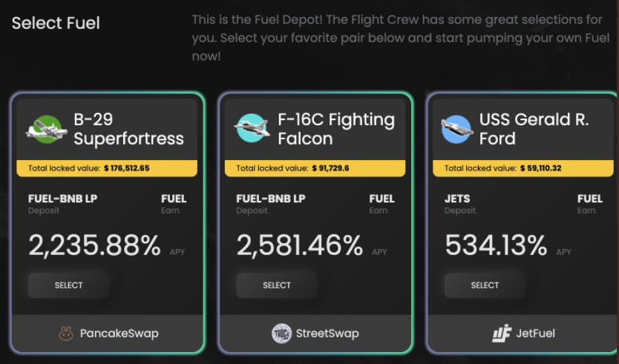This screenshot has height=364, width=619.
Task: Open the StreetSwap link text
Action: (x=327, y=334)
